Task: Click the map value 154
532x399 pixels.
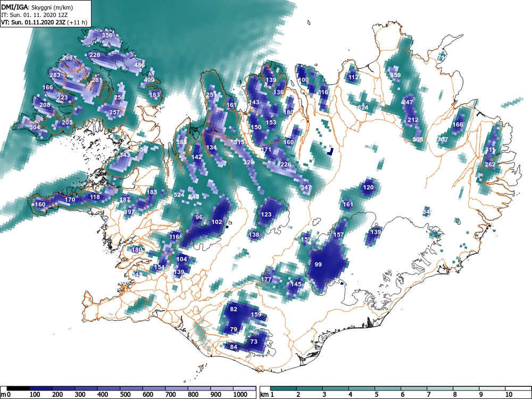Action: click(x=159, y=267)
